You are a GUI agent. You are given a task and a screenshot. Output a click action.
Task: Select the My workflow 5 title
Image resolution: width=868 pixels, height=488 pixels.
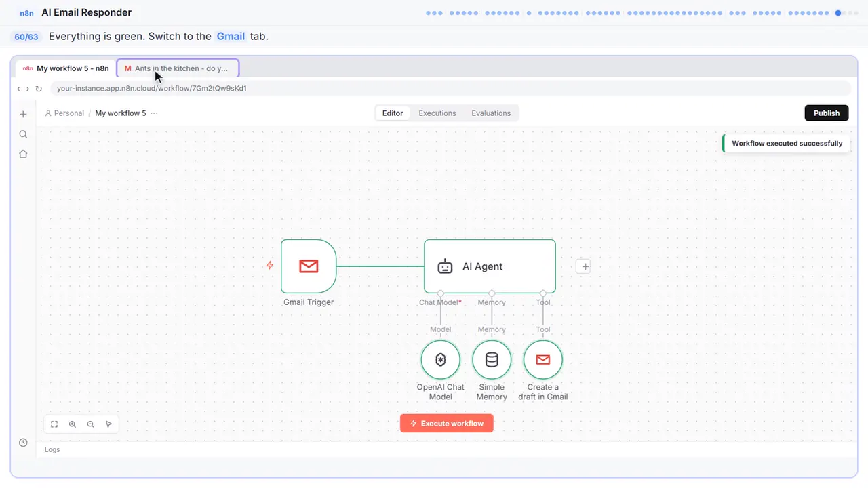click(121, 113)
